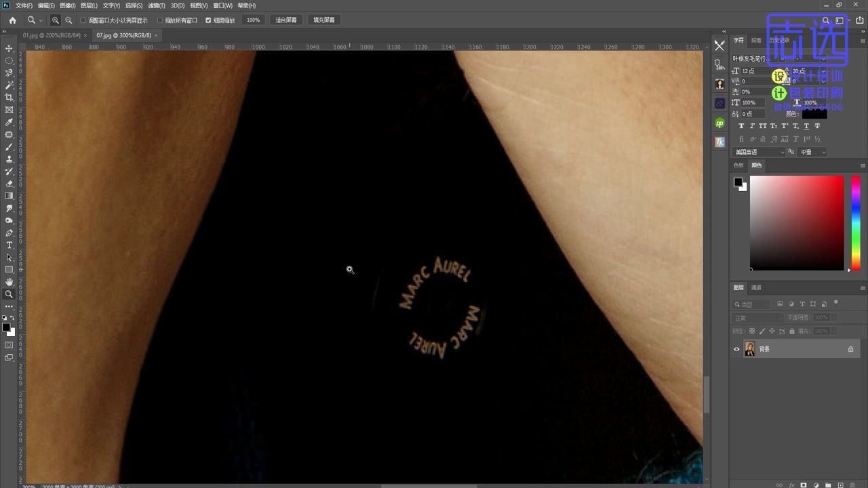Click the Zoom In mode icon
Viewport: 868px width, 488px height.
click(56, 20)
